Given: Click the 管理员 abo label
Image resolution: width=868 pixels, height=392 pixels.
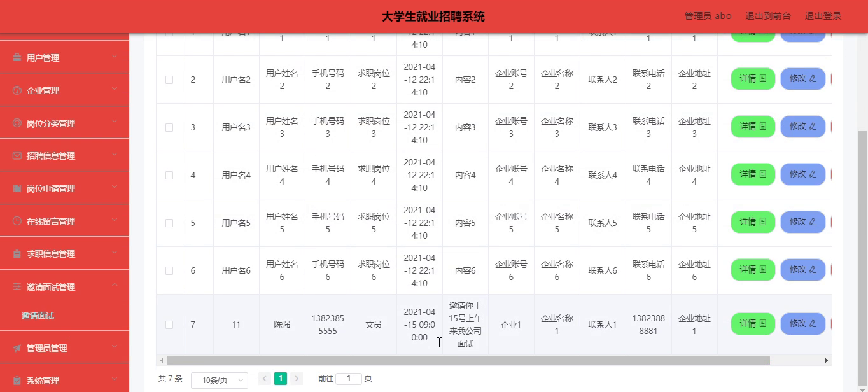Looking at the screenshot, I should click(708, 16).
